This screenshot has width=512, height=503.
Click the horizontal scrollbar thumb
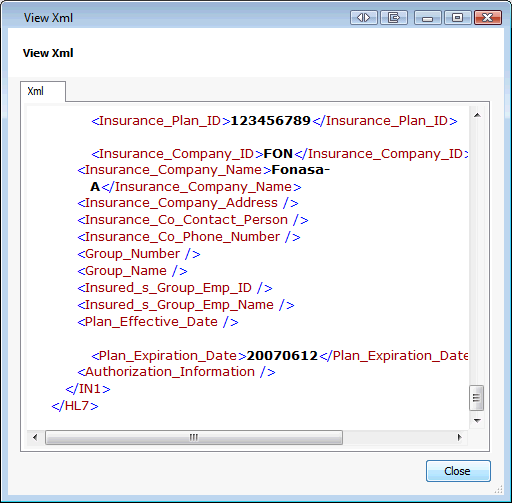pos(194,437)
